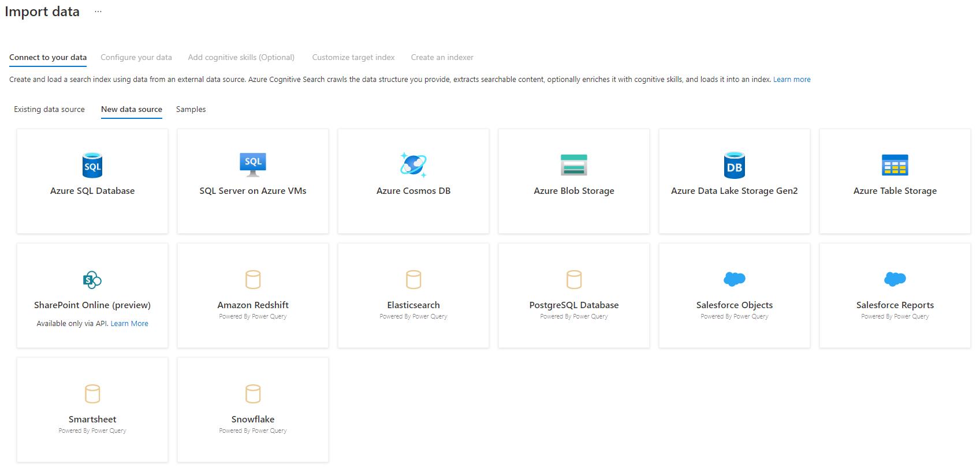Click the Amazon Redshift card title
The image size is (980, 468).
click(253, 305)
